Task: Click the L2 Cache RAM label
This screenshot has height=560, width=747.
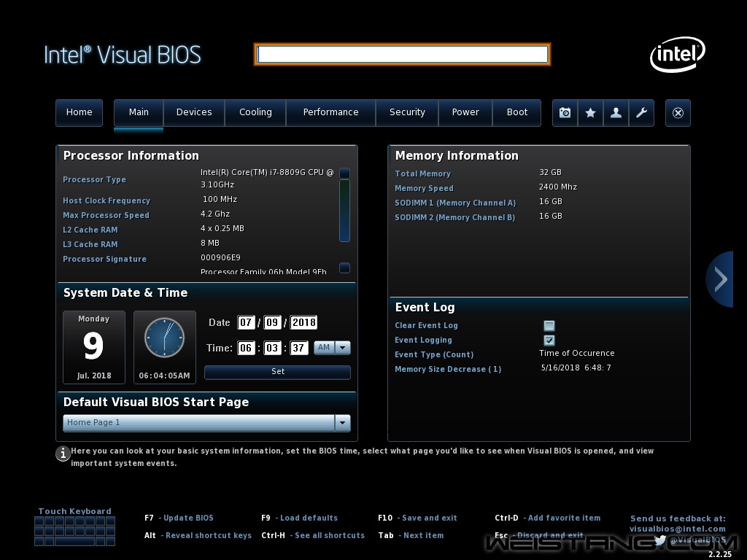Action: (90, 230)
